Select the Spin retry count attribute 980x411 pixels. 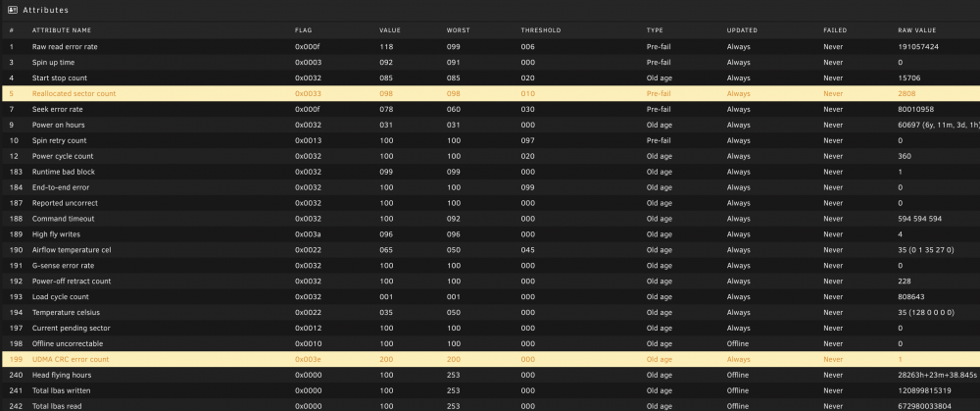[x=60, y=140]
